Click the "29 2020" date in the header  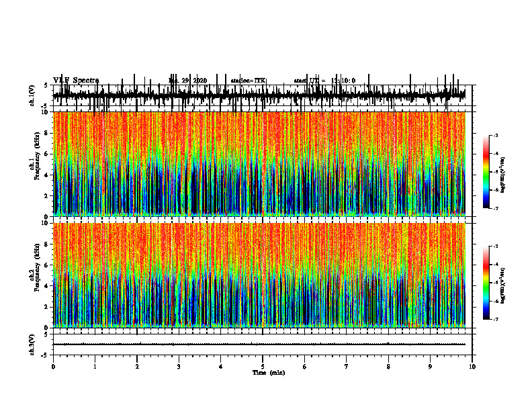195,81
